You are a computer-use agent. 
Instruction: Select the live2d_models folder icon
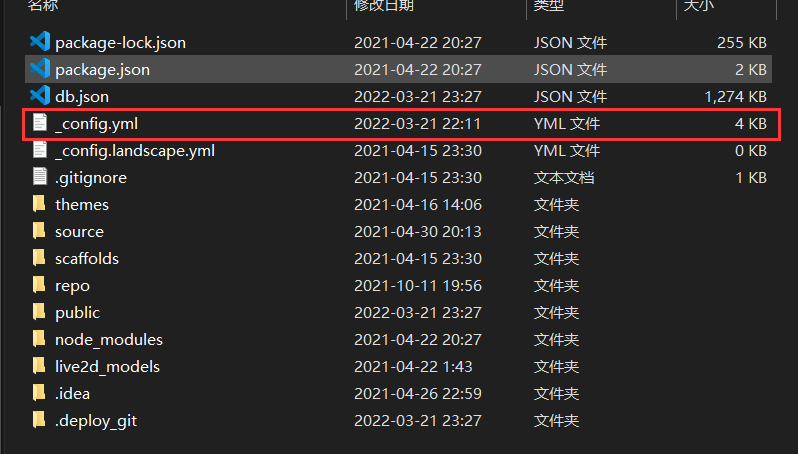tap(40, 367)
